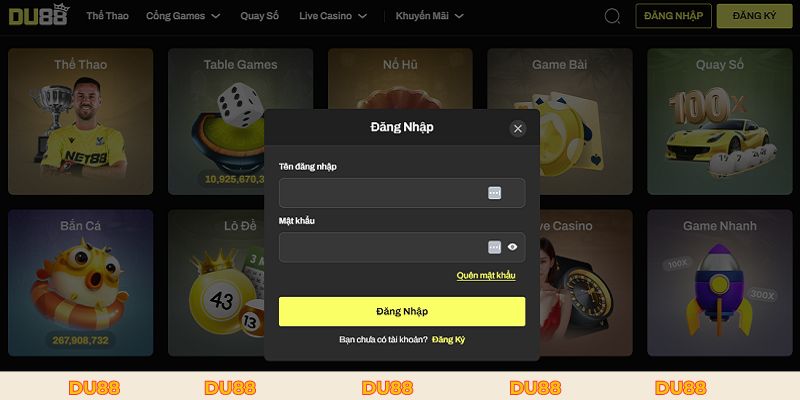Open the Quay Số menu item

click(260, 16)
